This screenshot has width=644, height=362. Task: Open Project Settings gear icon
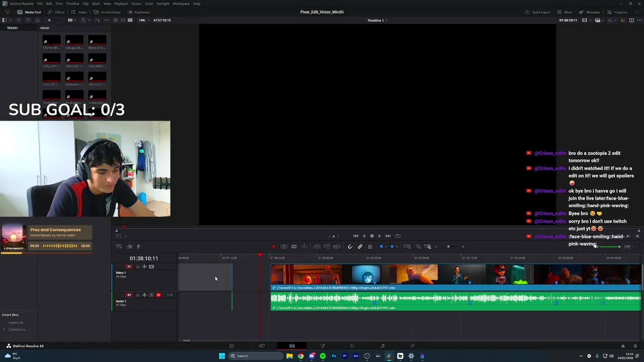[635, 346]
